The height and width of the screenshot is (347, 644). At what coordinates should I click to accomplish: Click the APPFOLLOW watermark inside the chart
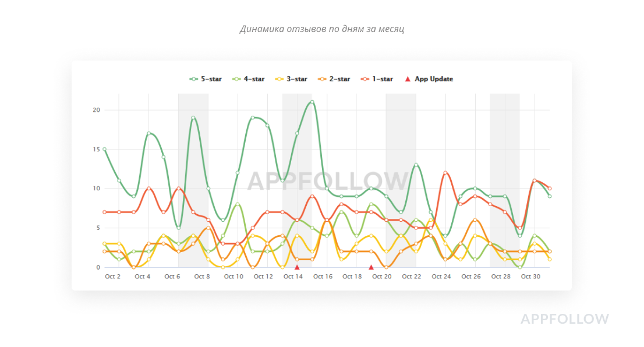tap(328, 181)
